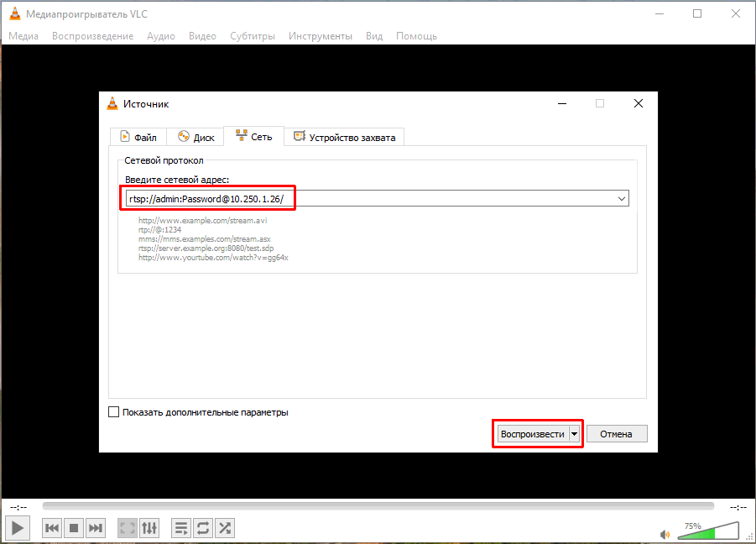
Task: Click the Play button in bottom controls
Action: click(18, 528)
